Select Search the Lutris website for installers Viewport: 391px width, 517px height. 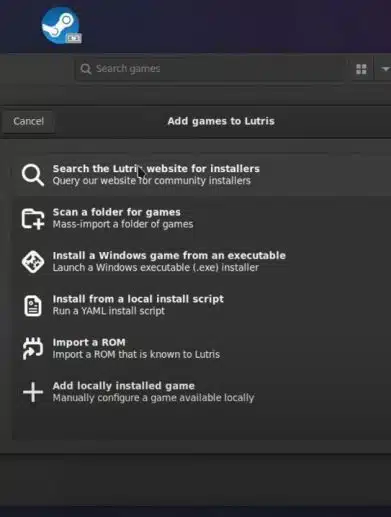[x=202, y=175]
